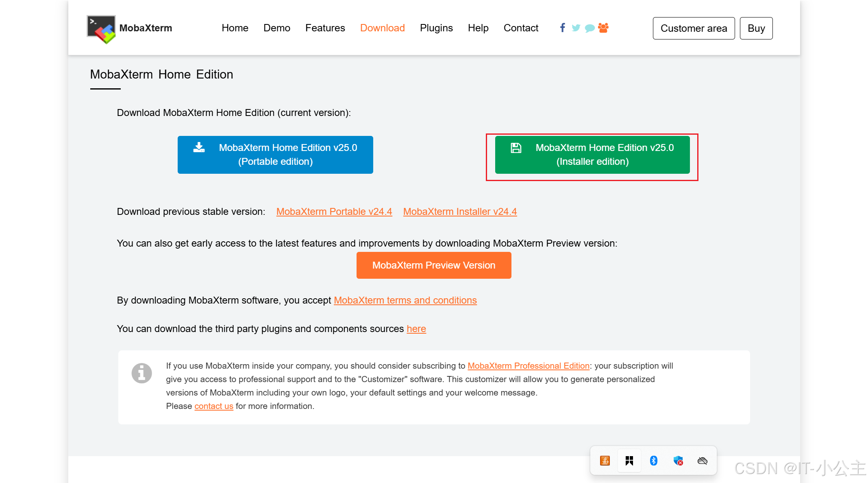Screen dimensions: 868x483
Task: Download the Installer edition v25.0
Action: point(592,155)
